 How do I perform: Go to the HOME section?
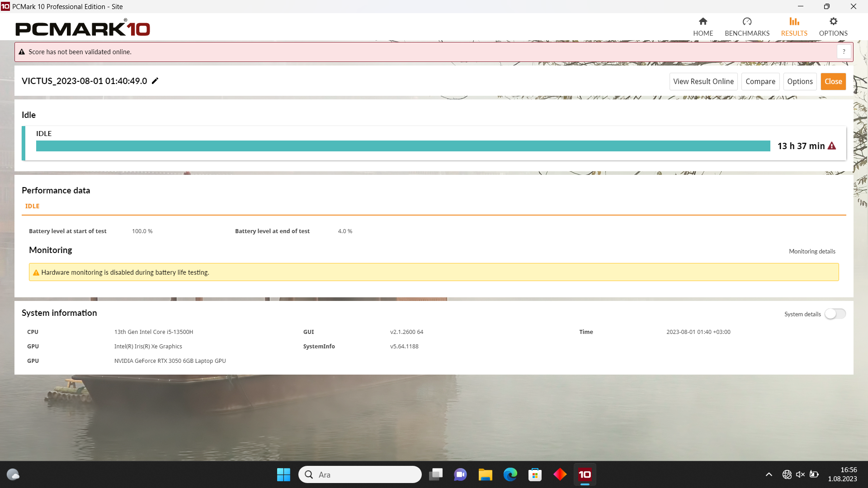pos(703,27)
